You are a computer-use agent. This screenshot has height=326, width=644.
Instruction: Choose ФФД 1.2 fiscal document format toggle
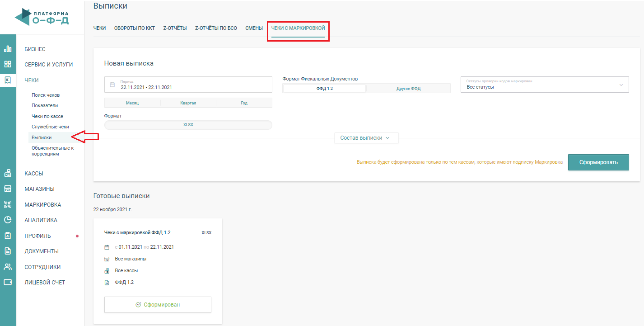pyautogui.click(x=325, y=89)
